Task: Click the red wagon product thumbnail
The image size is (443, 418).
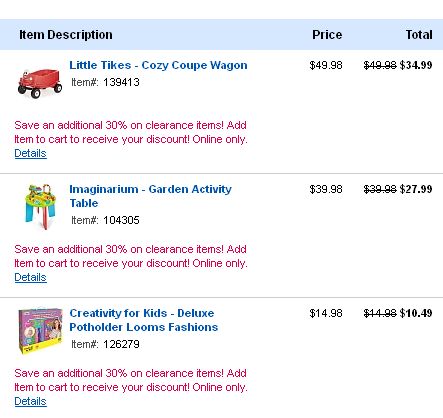Action: (40, 83)
